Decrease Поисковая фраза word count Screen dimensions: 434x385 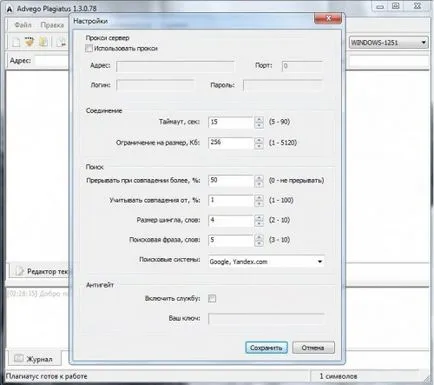pyautogui.click(x=259, y=243)
